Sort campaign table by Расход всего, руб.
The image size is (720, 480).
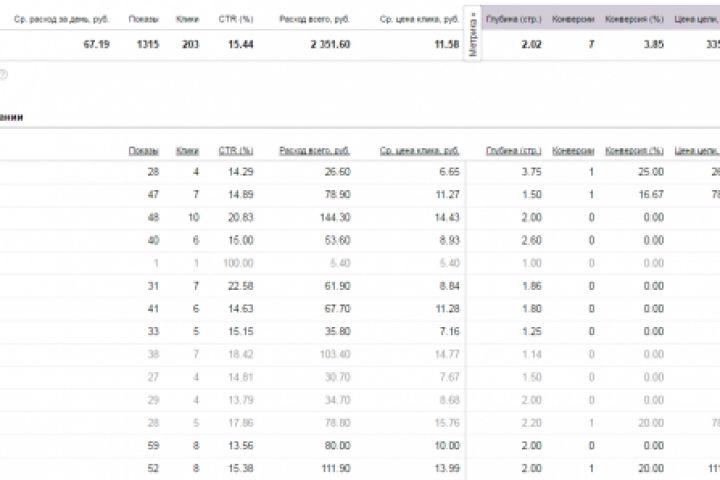pyautogui.click(x=314, y=151)
